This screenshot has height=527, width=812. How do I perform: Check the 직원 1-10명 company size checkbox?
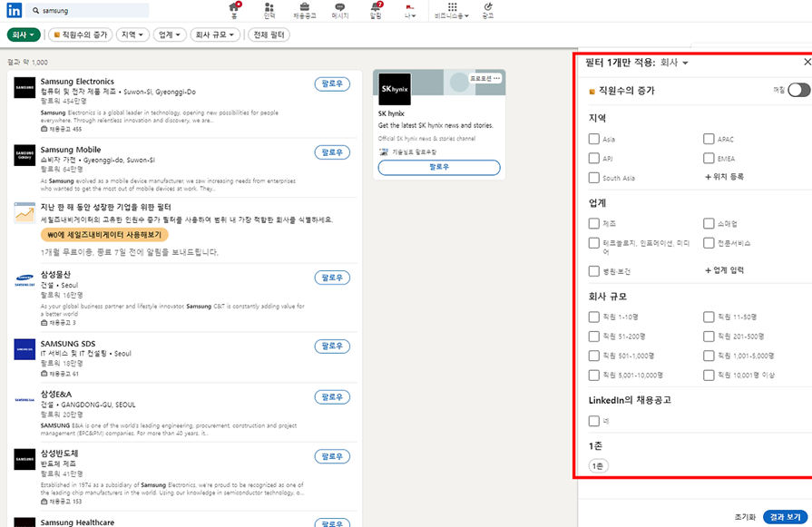coord(594,317)
